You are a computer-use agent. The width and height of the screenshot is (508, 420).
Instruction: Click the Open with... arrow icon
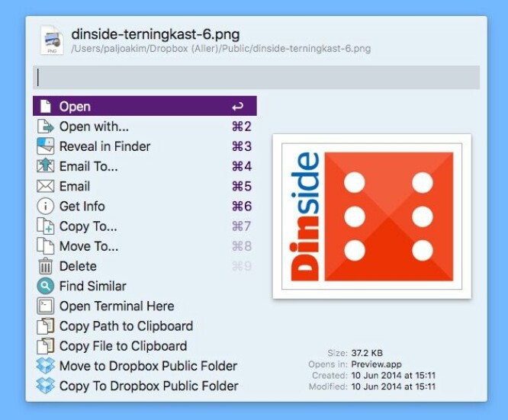tap(45, 127)
